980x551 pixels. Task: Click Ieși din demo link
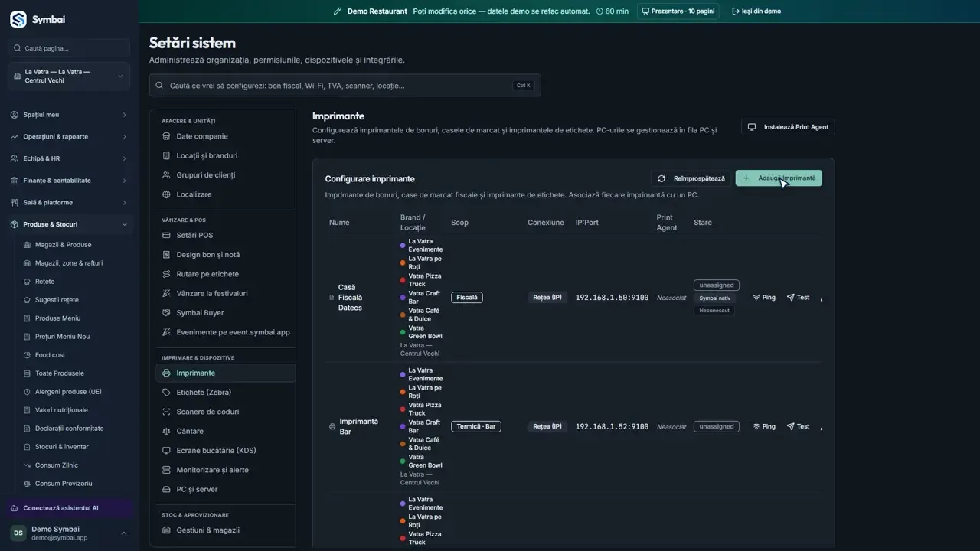[756, 11]
